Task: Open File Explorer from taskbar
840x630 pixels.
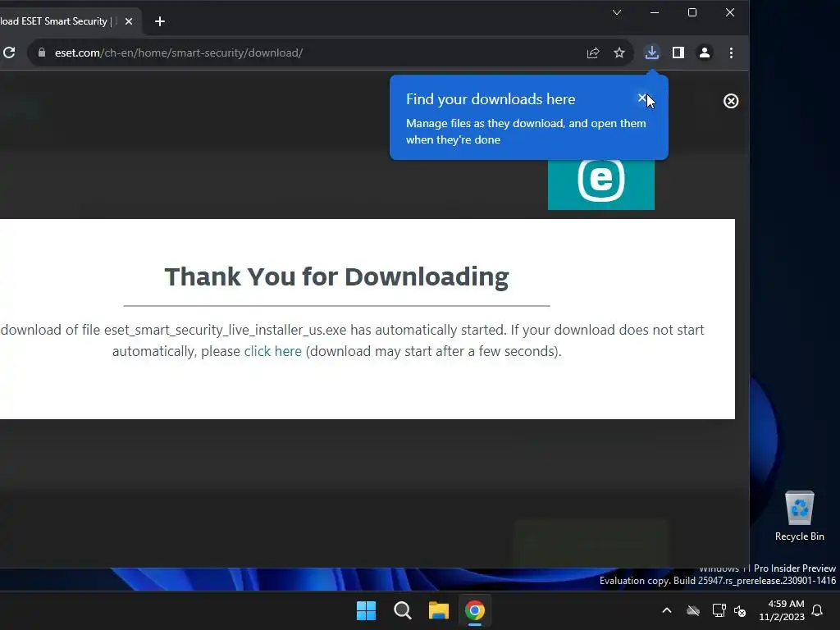Action: point(439,610)
